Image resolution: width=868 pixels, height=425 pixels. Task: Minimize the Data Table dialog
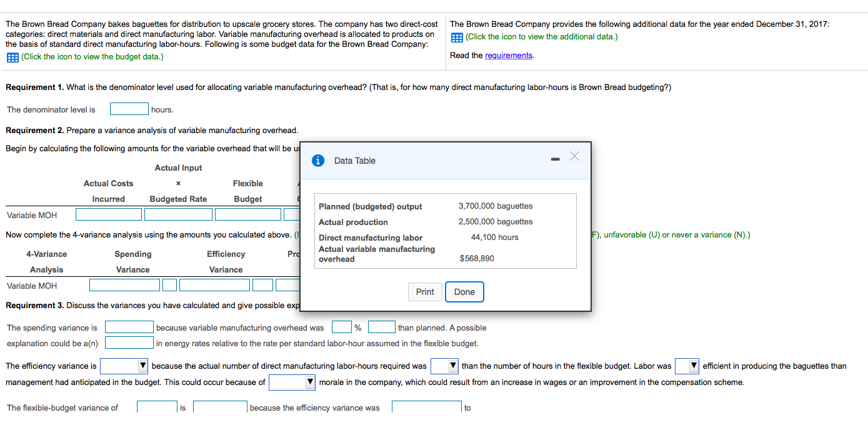554,160
